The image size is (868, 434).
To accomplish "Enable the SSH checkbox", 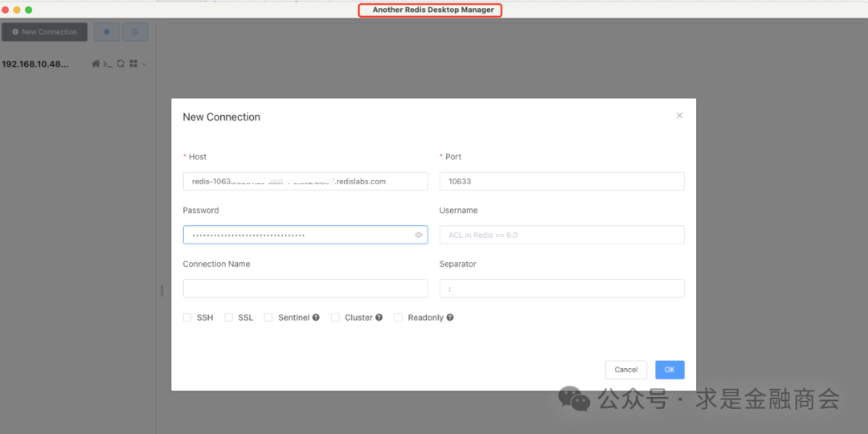I will coord(187,317).
